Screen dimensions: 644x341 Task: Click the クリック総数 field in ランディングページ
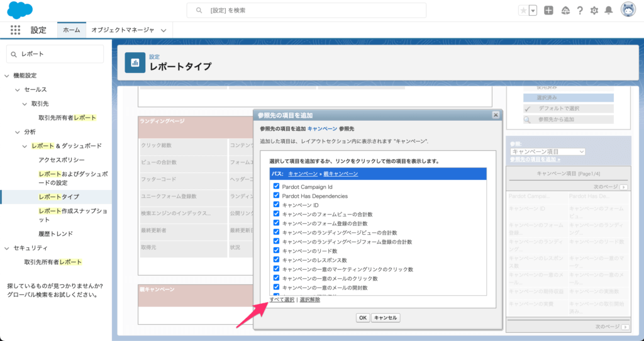coord(183,146)
